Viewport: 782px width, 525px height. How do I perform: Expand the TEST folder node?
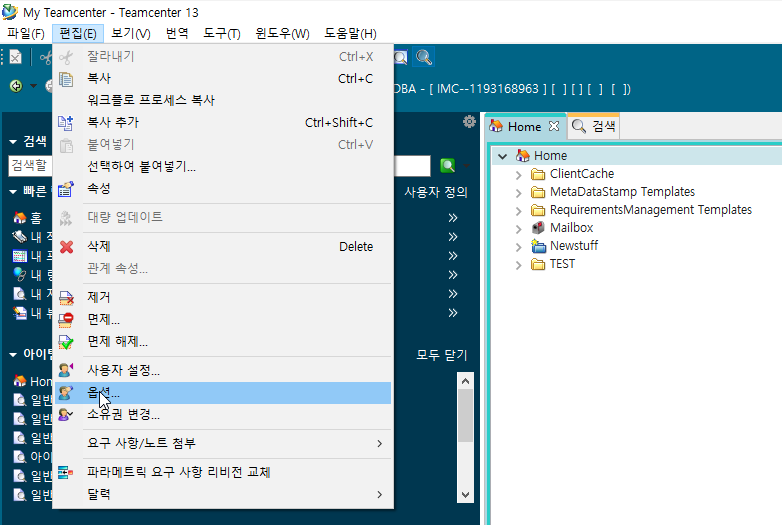pyautogui.click(x=518, y=265)
